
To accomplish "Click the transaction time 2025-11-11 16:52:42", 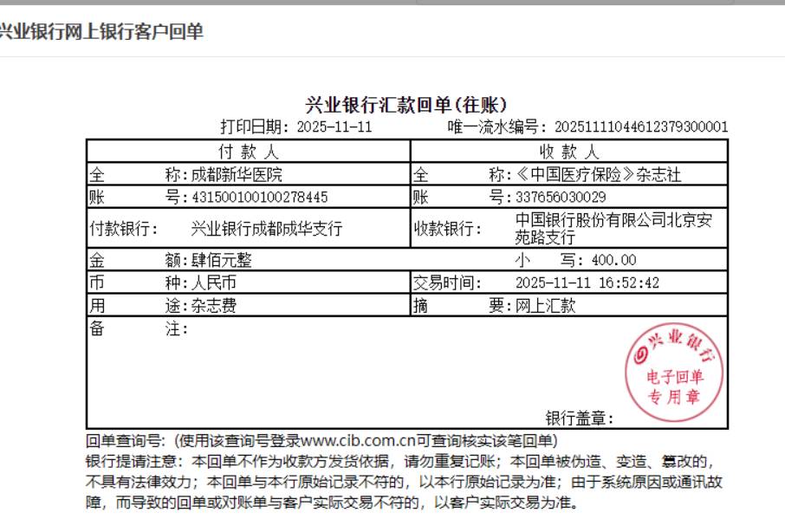I will [587, 282].
